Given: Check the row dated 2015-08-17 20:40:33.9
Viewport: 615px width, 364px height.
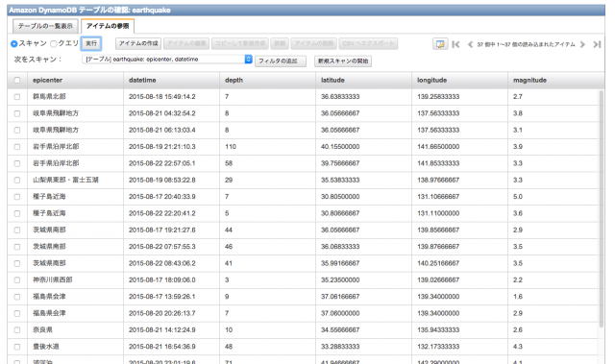Looking at the screenshot, I should pyautogui.click(x=17, y=197).
